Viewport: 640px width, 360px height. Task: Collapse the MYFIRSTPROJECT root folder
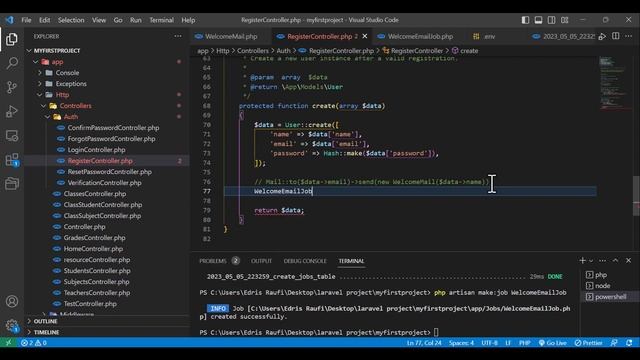point(29,51)
